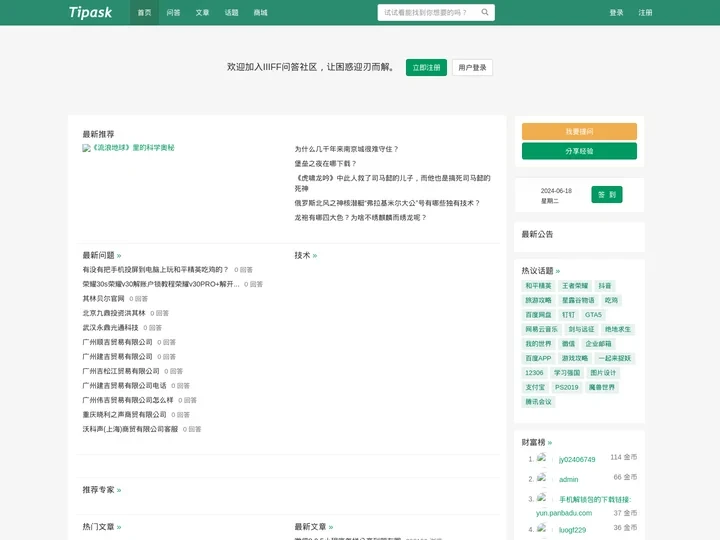The image size is (720, 540).
Task: Open user jy02406749 in 财富榜
Action: [x=577, y=460]
